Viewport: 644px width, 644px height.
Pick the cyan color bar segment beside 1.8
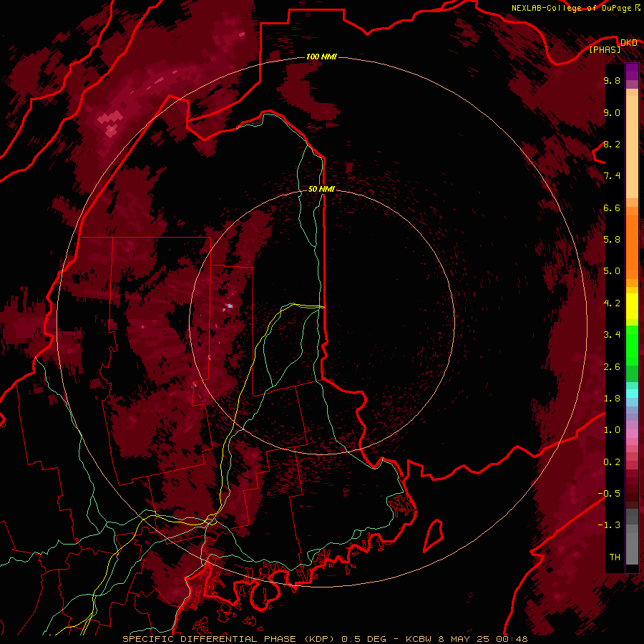tap(632, 394)
